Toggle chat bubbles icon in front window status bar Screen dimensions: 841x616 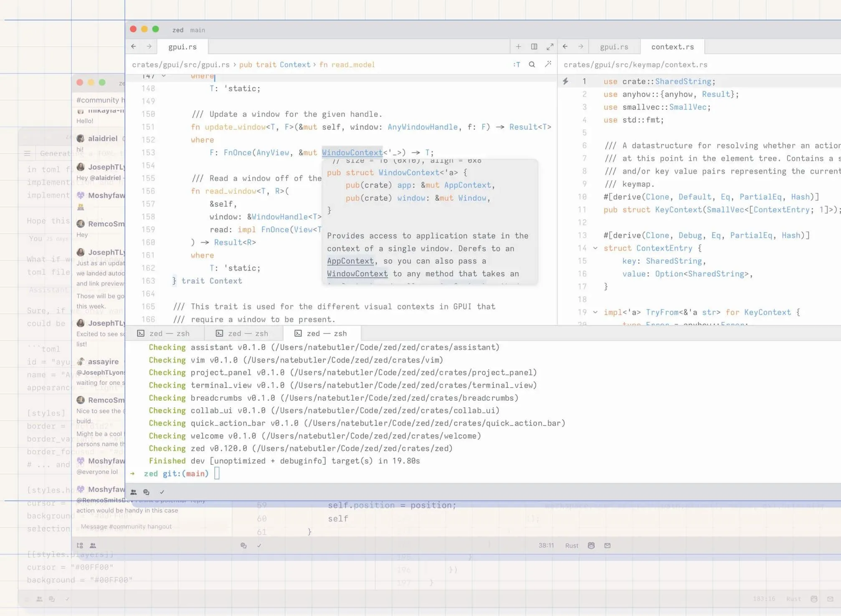(x=146, y=492)
